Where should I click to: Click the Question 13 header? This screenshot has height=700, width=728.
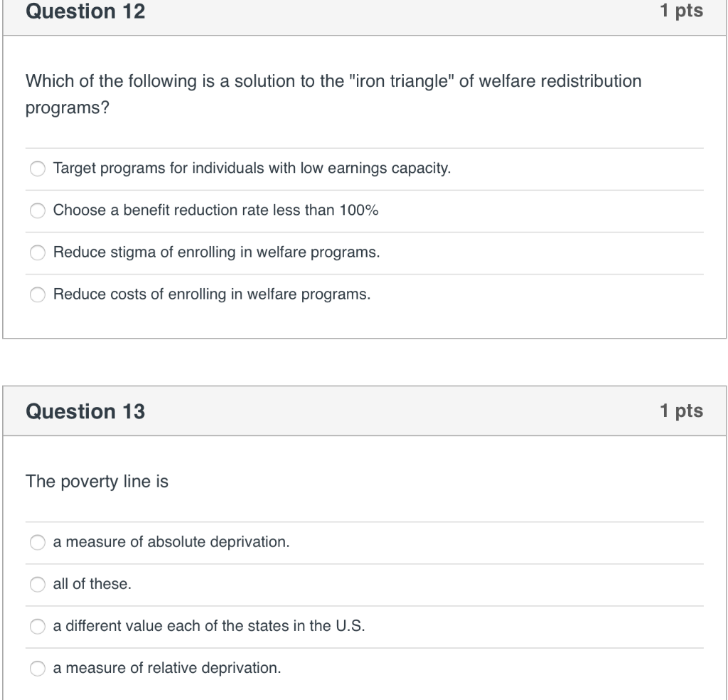87,411
